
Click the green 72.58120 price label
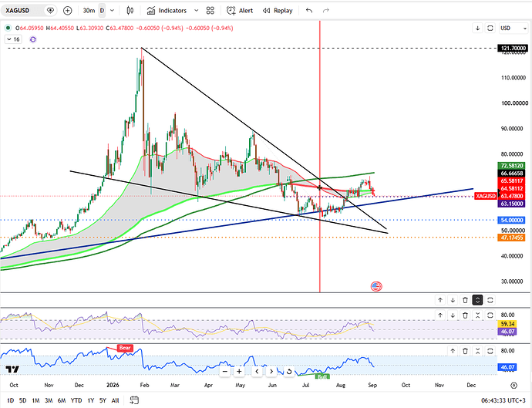pyautogui.click(x=512, y=166)
